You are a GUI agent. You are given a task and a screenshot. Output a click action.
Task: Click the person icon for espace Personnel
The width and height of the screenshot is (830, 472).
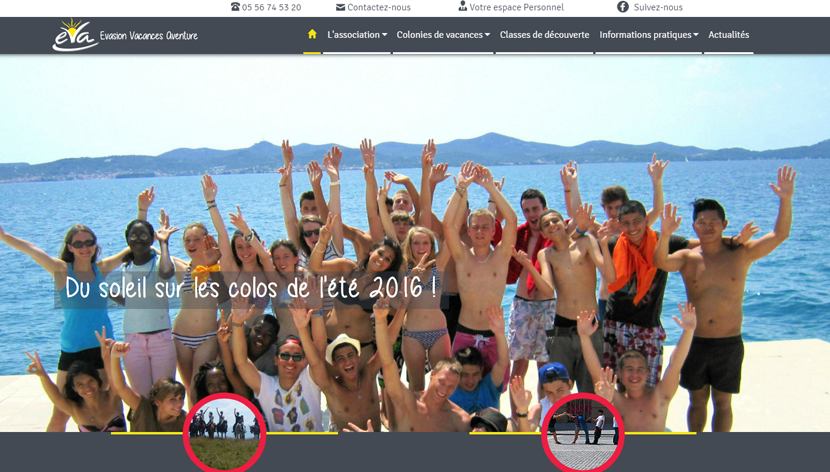click(463, 6)
